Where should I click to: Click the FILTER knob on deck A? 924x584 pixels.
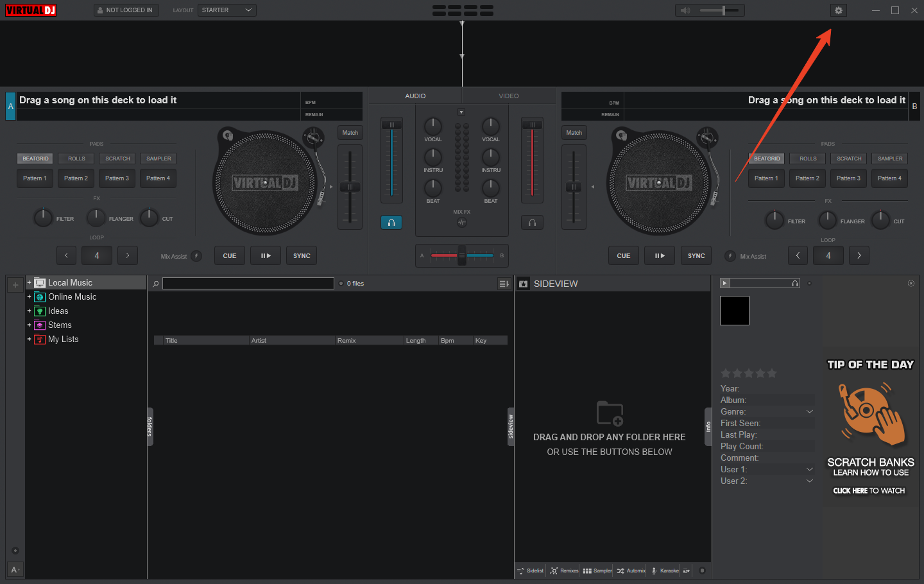point(43,218)
